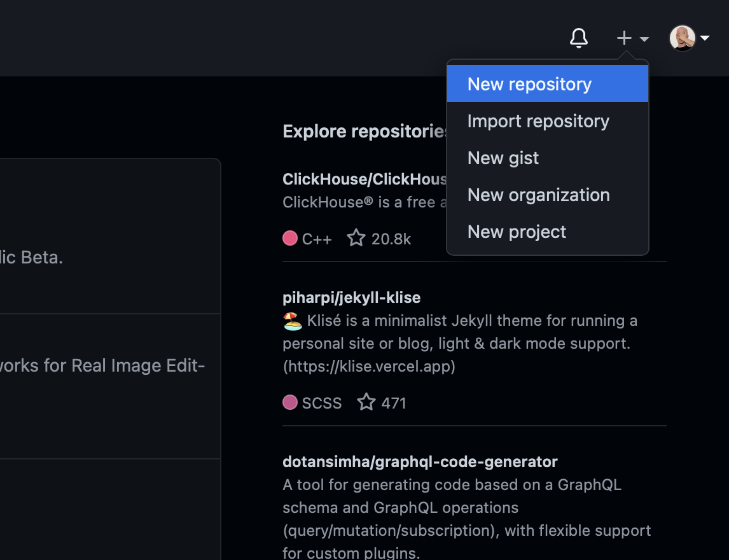Expand the dropdown arrow beside avatar

pyautogui.click(x=704, y=38)
